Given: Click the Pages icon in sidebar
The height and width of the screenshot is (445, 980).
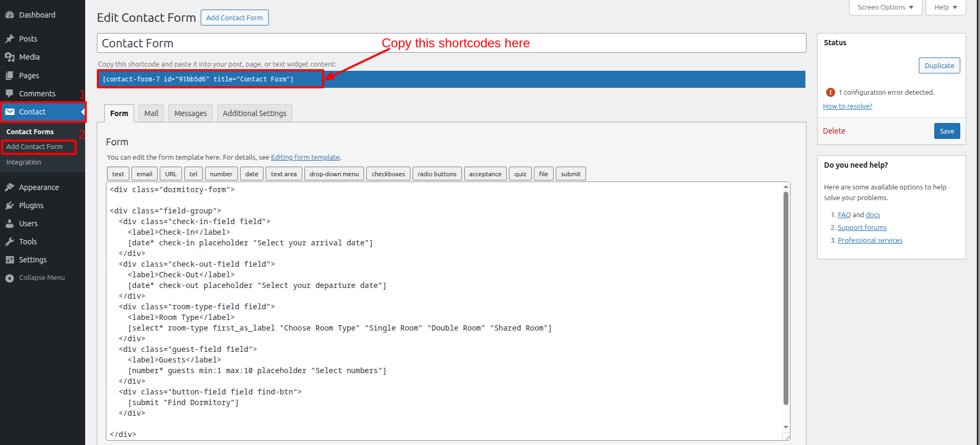Looking at the screenshot, I should tap(10, 76).
